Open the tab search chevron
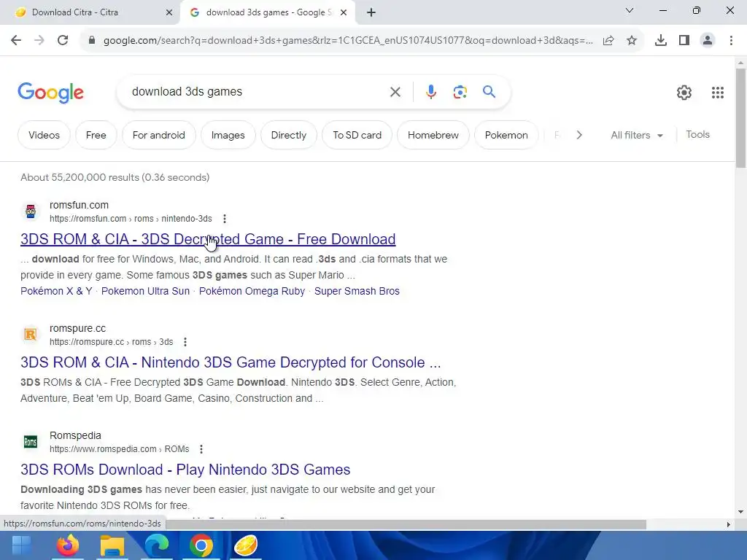The image size is (747, 560). click(630, 10)
